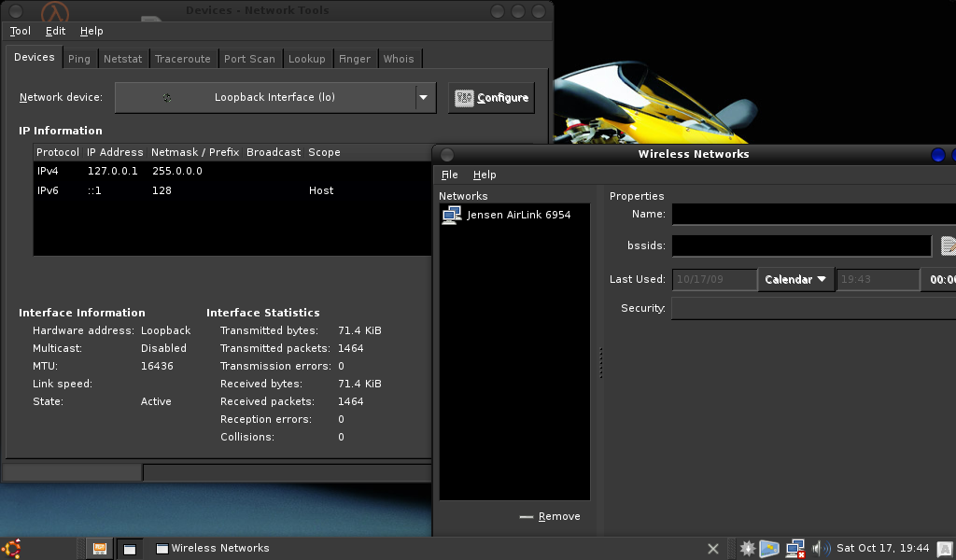Select Jensen AirLink 6954 network
Image resolution: width=956 pixels, height=560 pixels.
pos(514,215)
